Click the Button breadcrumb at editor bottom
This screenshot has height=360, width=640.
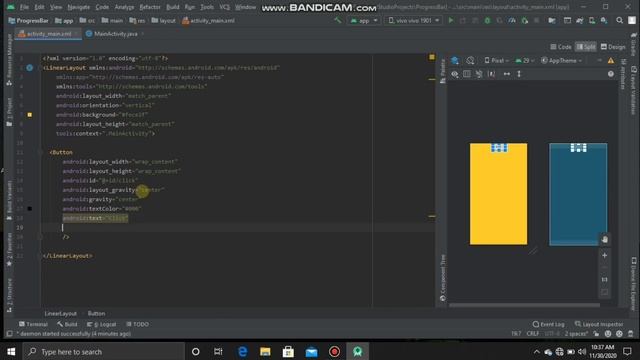(x=96, y=313)
